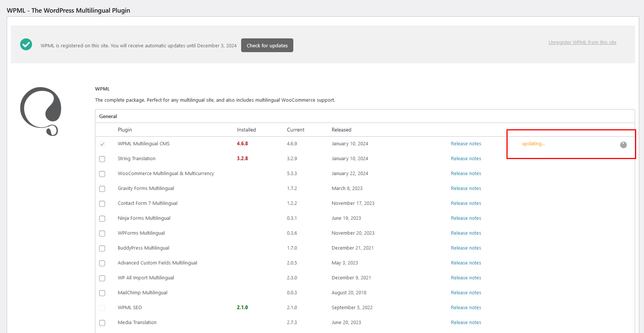
Task: Toggle the WPML Multilingual CMS checkbox
Action: pyautogui.click(x=102, y=144)
